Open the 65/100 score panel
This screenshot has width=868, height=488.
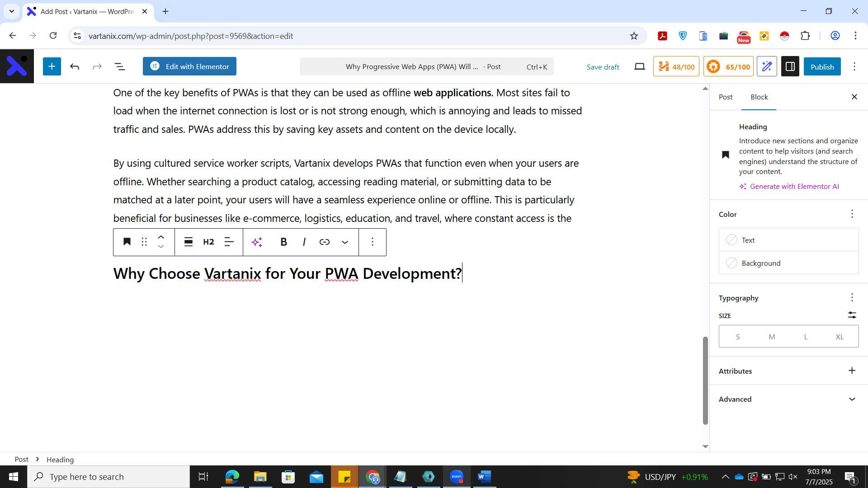tap(728, 66)
